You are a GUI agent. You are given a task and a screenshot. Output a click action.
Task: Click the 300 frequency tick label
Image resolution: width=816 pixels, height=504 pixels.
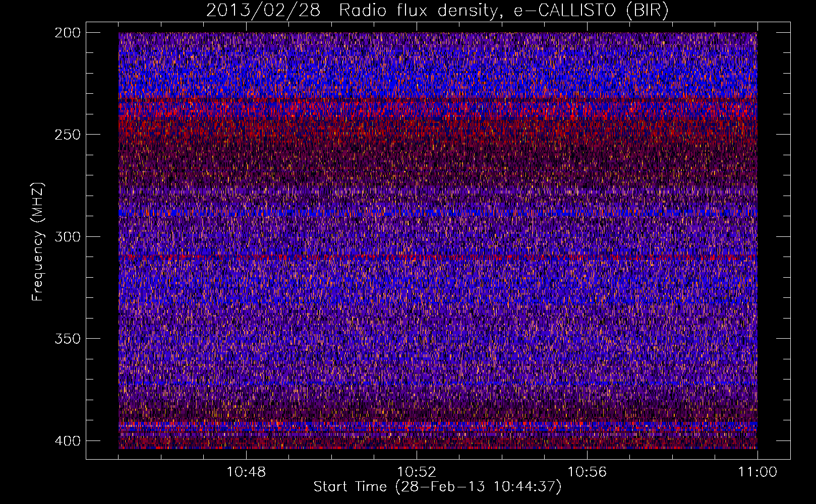pyautogui.click(x=67, y=236)
